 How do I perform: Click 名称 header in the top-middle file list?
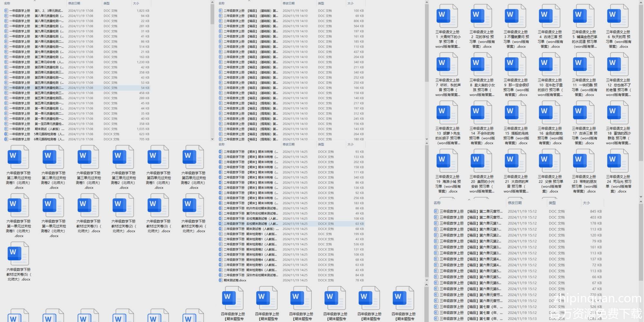click(x=222, y=3)
